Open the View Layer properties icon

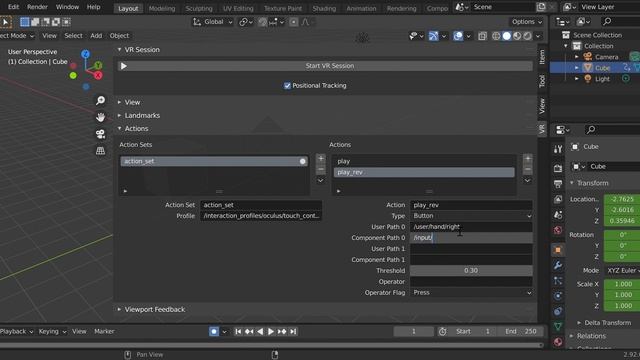click(558, 199)
